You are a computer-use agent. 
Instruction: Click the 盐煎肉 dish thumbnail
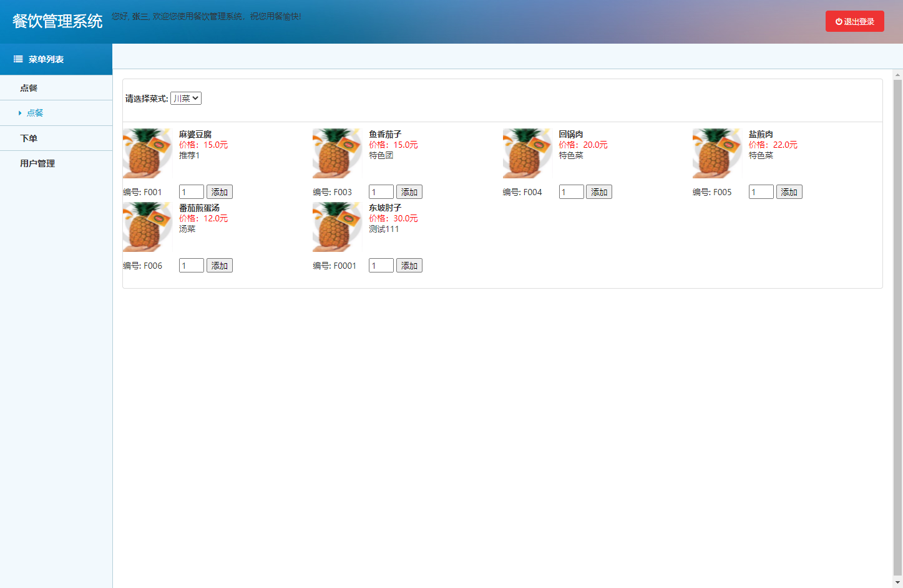tap(718, 153)
